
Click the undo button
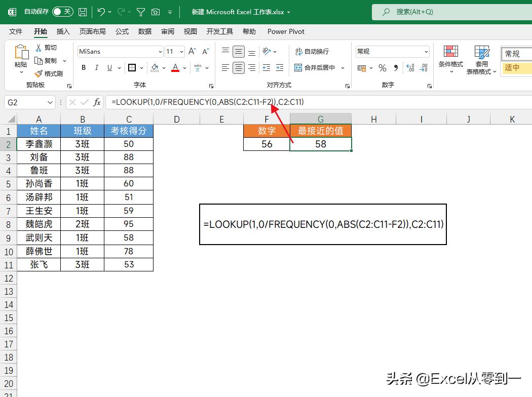tap(100, 12)
